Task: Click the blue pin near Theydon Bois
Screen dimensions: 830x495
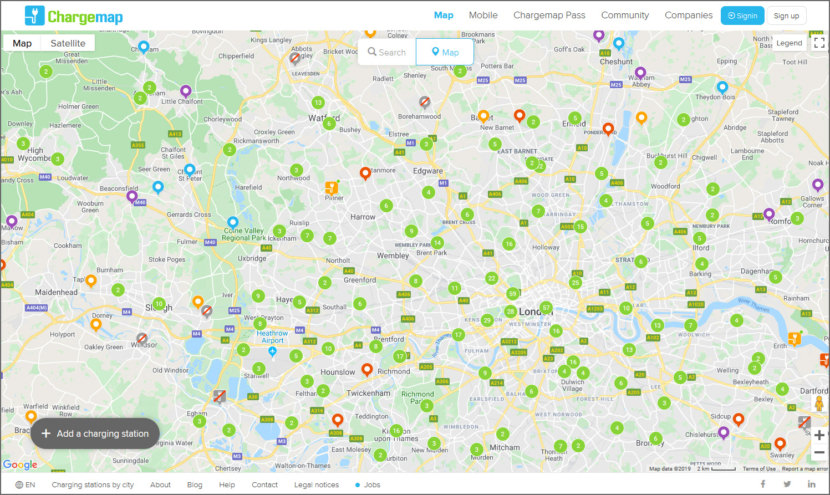Action: pos(722,87)
